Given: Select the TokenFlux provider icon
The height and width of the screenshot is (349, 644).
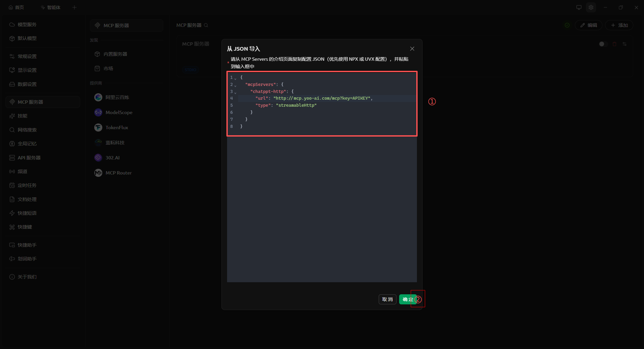Looking at the screenshot, I should [98, 128].
